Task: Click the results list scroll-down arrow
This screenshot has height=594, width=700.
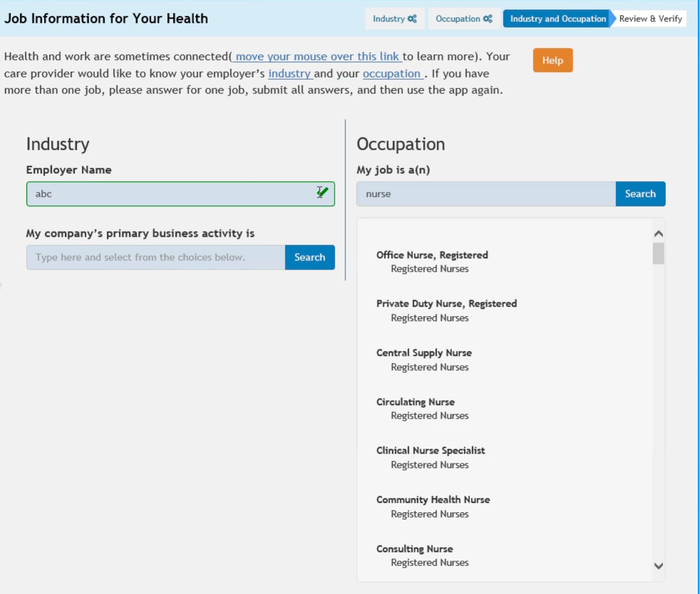Action: [x=658, y=566]
